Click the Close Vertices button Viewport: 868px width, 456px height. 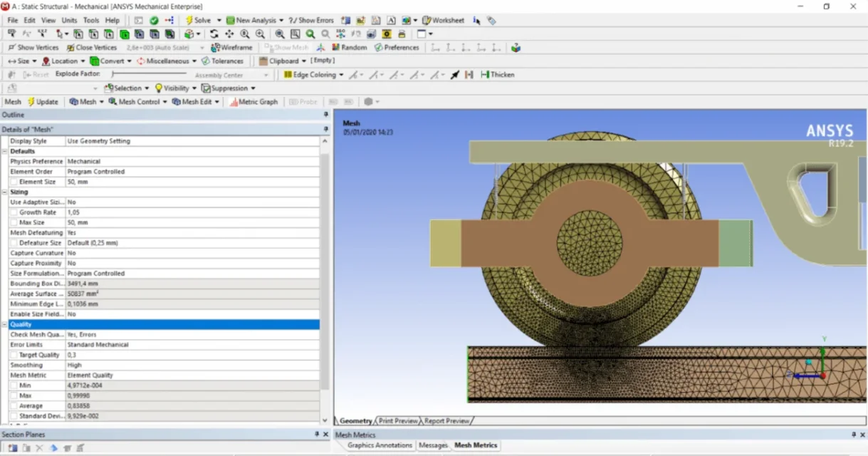[x=91, y=48]
